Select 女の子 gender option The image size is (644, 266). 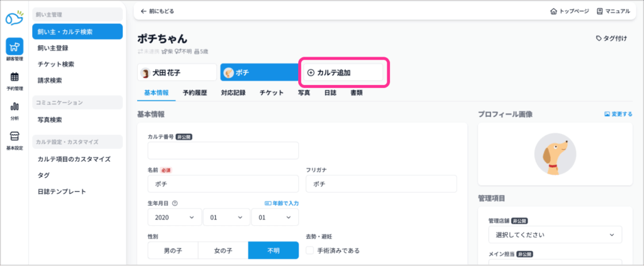coord(223,250)
